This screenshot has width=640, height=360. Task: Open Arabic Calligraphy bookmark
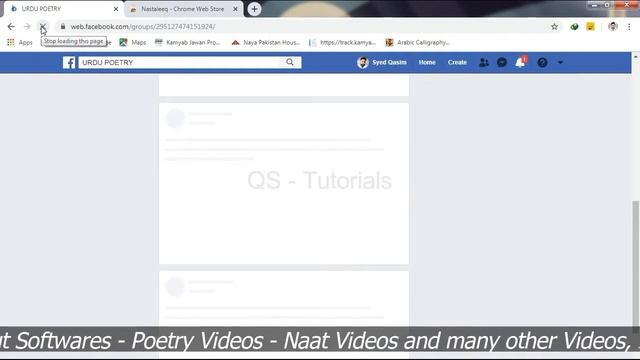click(x=418, y=42)
